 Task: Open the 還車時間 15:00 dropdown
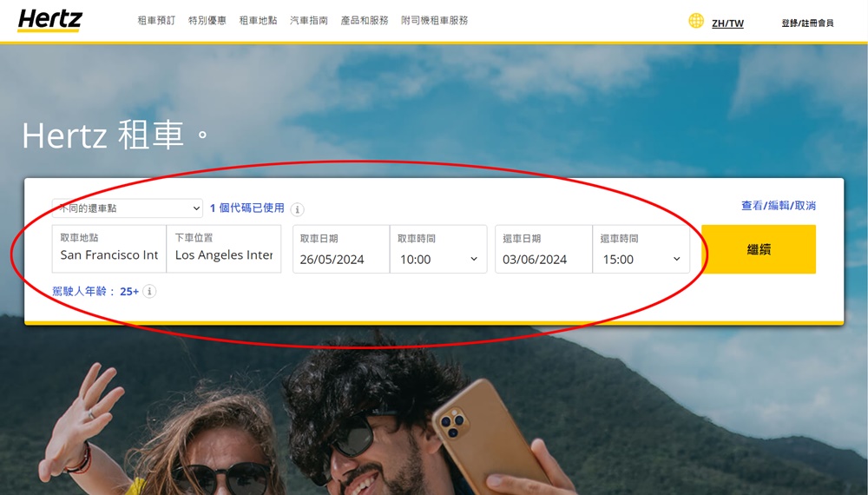click(641, 249)
